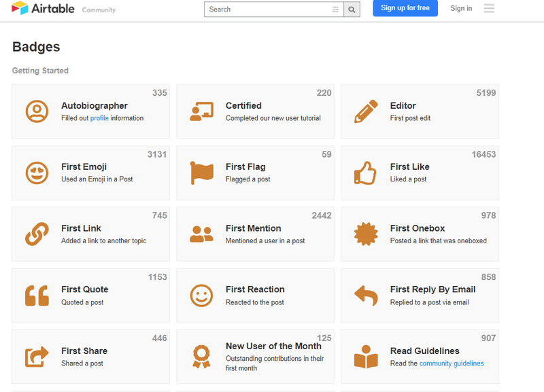Click the First Onebox starburst icon
544x392 pixels.
tap(365, 233)
